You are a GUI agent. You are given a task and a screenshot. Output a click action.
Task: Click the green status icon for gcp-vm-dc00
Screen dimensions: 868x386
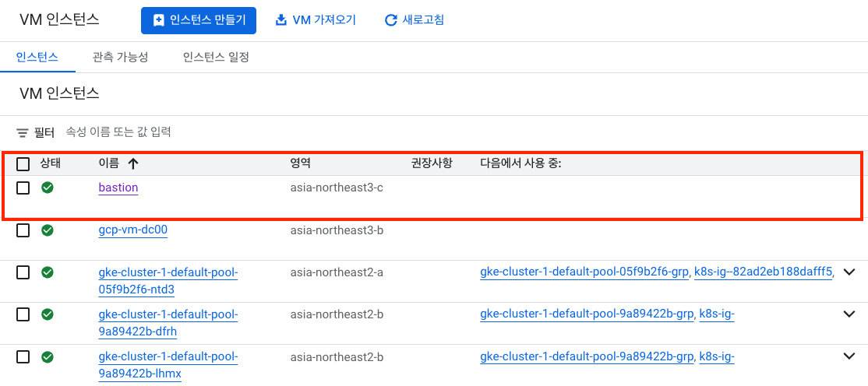[48, 230]
